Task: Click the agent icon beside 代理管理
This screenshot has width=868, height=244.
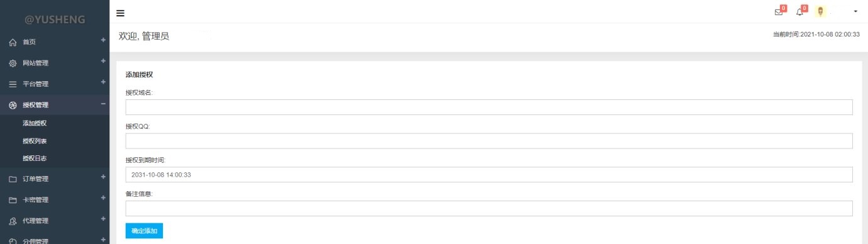Action: pos(12,221)
